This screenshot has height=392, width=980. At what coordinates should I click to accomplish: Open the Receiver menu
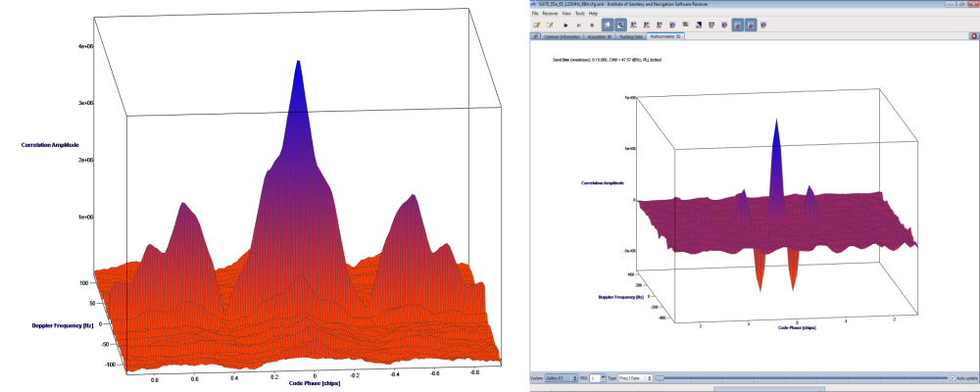coord(550,13)
